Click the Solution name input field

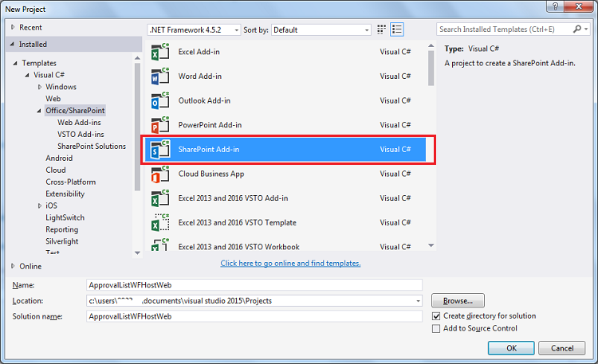tap(254, 316)
